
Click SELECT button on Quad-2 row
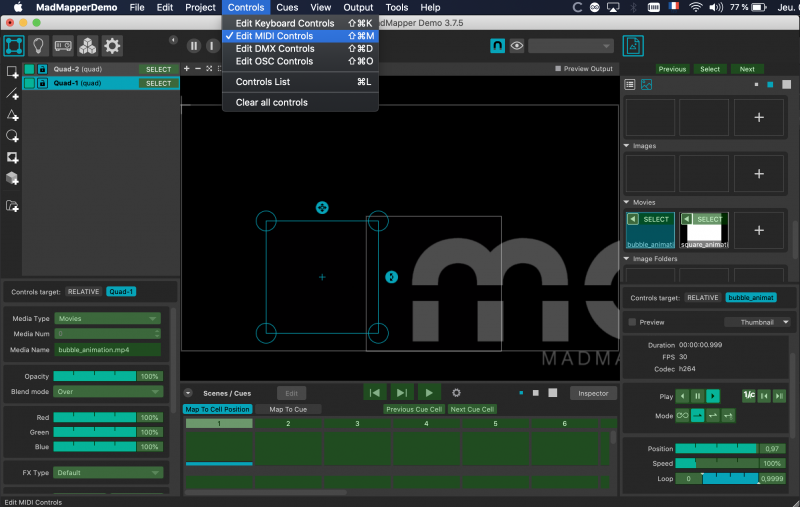click(159, 69)
